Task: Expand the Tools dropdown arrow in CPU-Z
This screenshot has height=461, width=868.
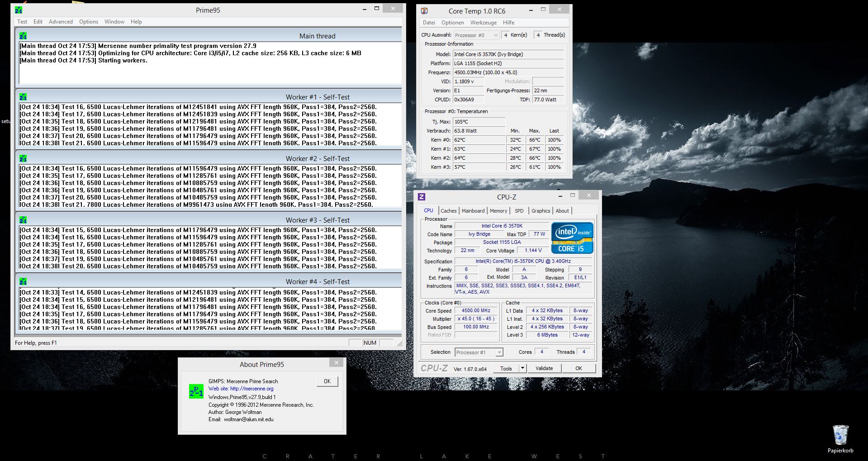Action: coord(522,368)
